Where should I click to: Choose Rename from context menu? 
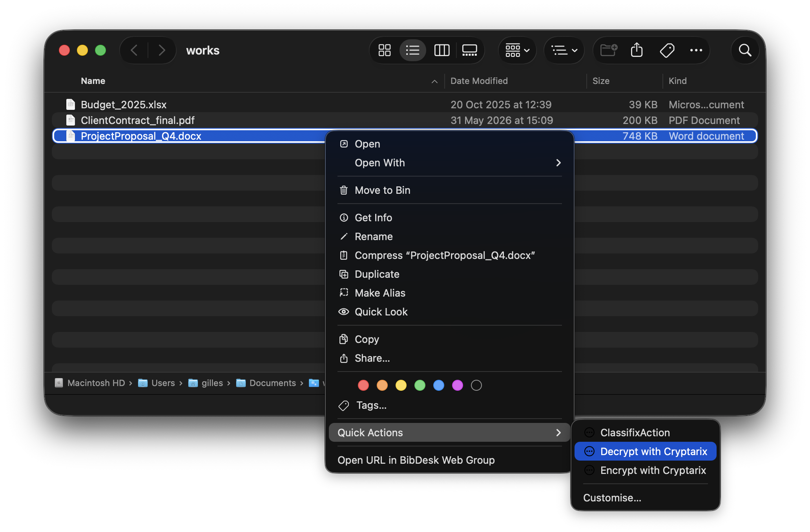tap(450, 237)
